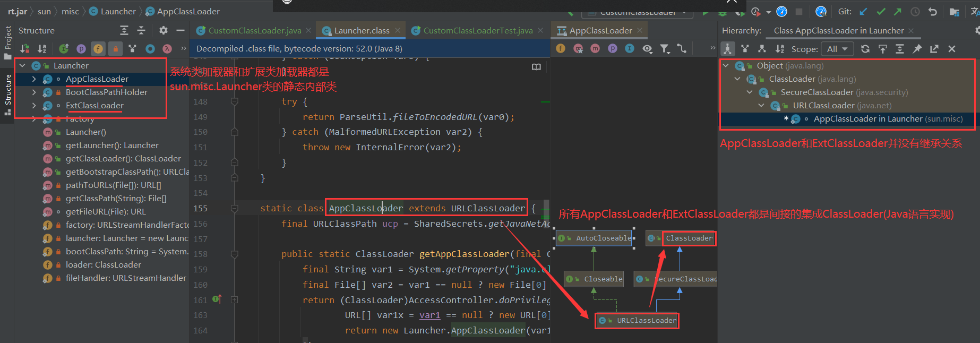The image size is (980, 343).
Task: Open diagram visibility level eye menu
Action: pyautogui.click(x=647, y=49)
